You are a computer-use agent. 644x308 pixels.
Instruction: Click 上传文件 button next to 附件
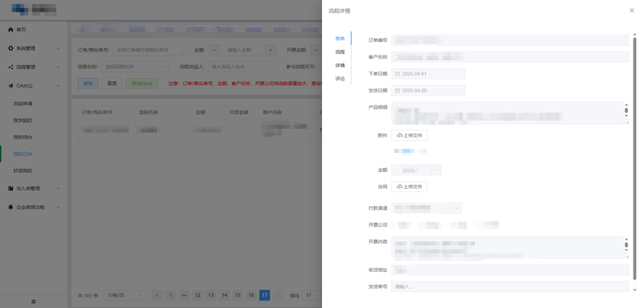coord(409,135)
